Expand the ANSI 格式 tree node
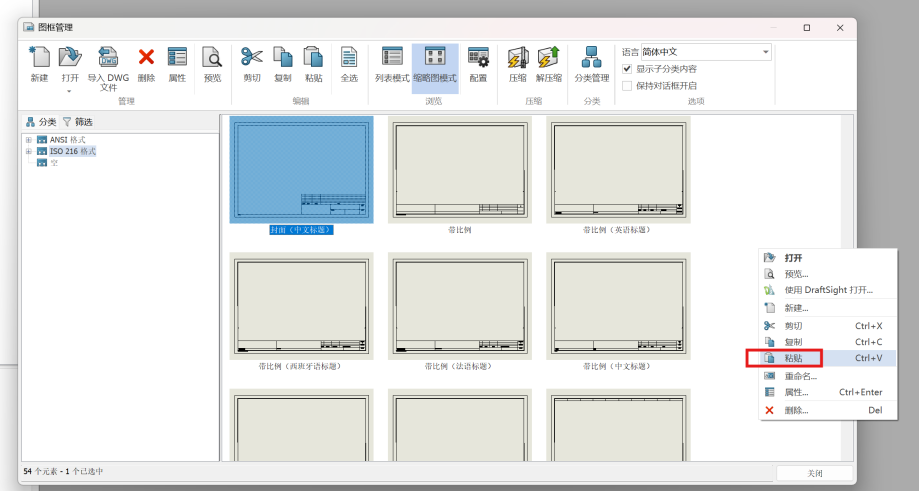Screen dimensions: 919x491 [29, 140]
